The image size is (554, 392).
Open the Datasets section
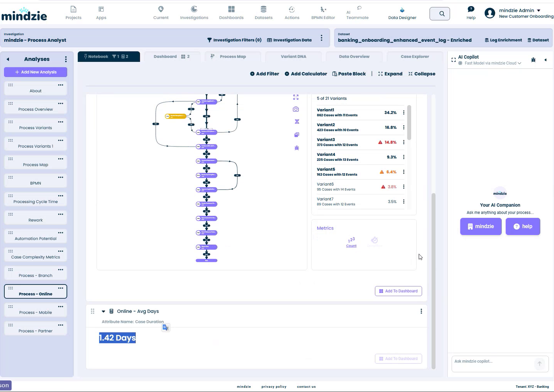[x=264, y=13]
